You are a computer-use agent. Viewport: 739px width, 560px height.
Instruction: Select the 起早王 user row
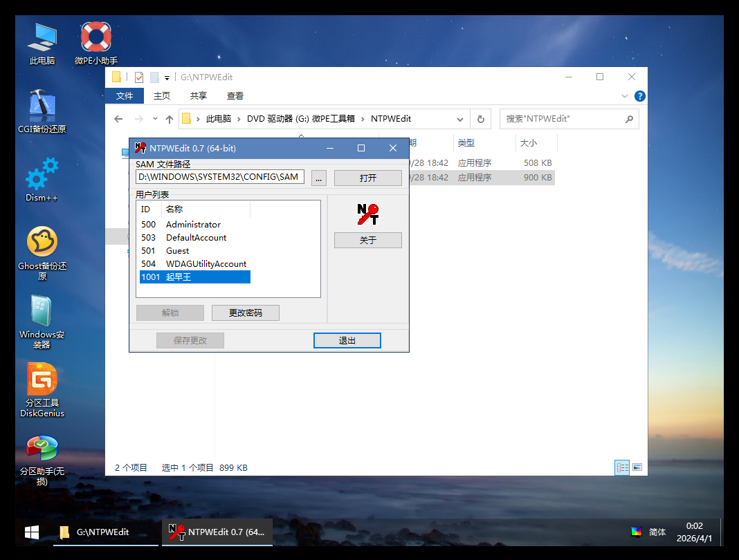click(195, 277)
